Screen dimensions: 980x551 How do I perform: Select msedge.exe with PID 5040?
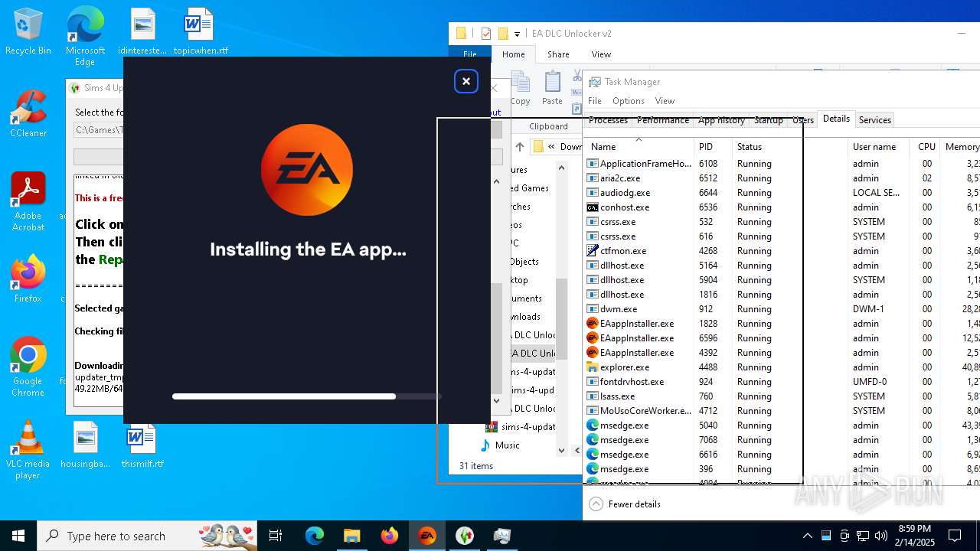pyautogui.click(x=781, y=425)
